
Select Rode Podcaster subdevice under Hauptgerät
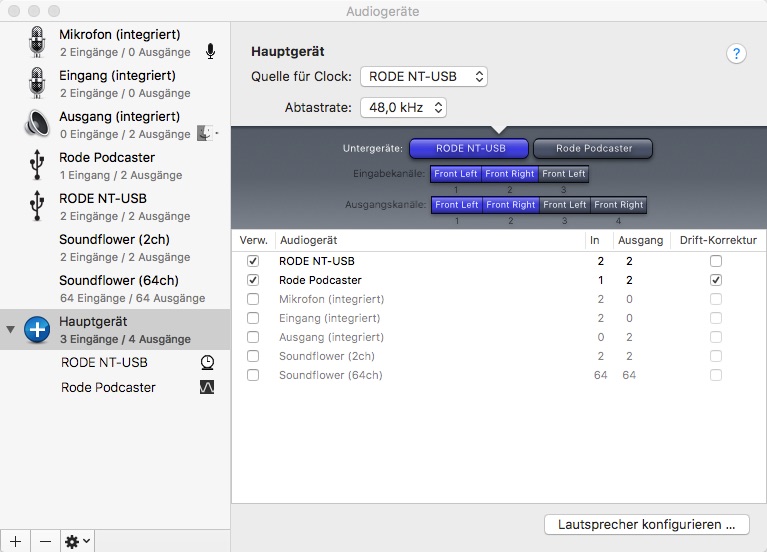115,388
